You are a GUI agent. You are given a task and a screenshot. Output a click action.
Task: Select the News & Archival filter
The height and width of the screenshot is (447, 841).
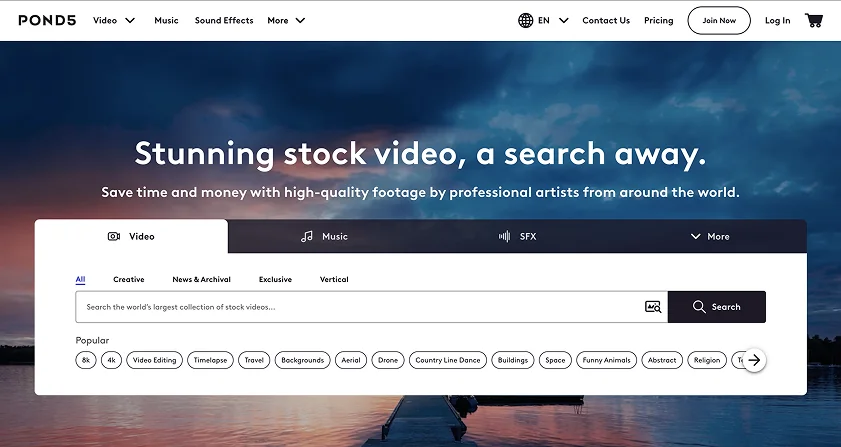202,279
